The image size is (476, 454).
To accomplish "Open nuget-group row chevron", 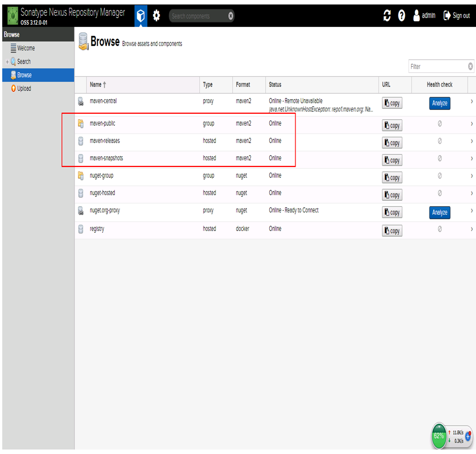I will pos(472,175).
